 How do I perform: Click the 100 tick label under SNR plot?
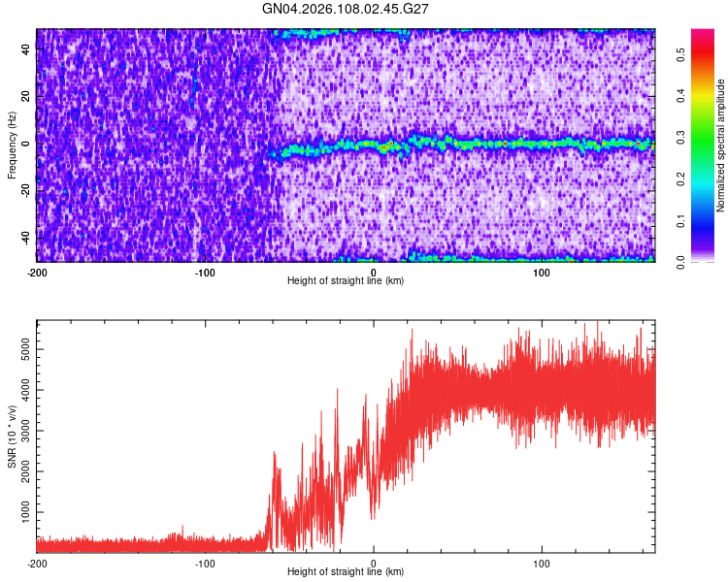coord(542,564)
